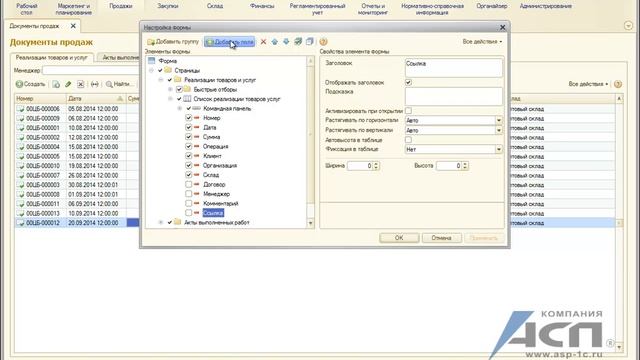Image resolution: width=640 pixels, height=360 pixels.
Task: Toggle Автовысота в таблице checkbox
Action: coord(408,140)
